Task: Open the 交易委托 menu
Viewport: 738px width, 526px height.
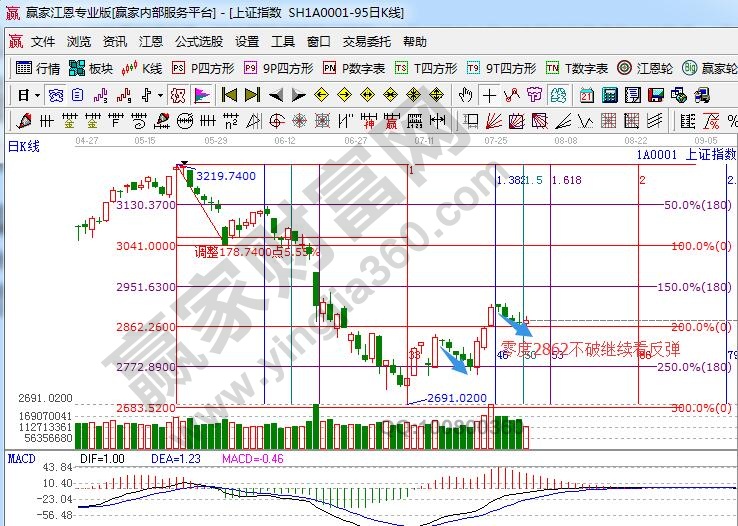Action: [x=367, y=42]
